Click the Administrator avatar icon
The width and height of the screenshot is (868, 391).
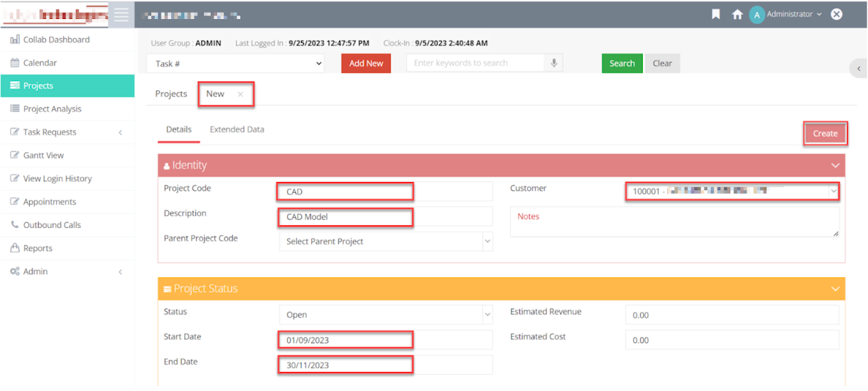pyautogui.click(x=757, y=15)
